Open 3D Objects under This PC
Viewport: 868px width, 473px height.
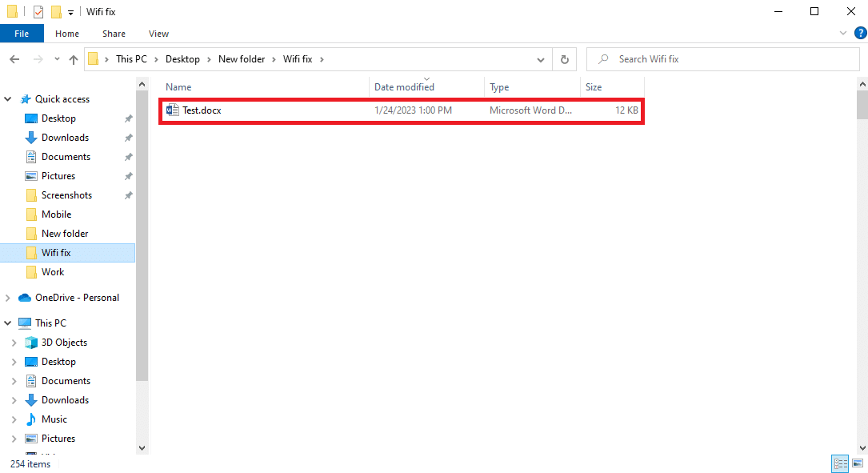pos(64,343)
